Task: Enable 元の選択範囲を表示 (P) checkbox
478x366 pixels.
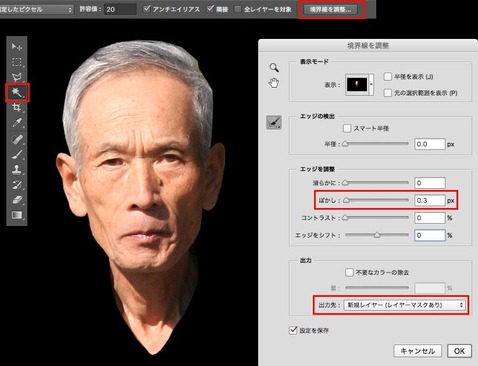Action: click(387, 93)
